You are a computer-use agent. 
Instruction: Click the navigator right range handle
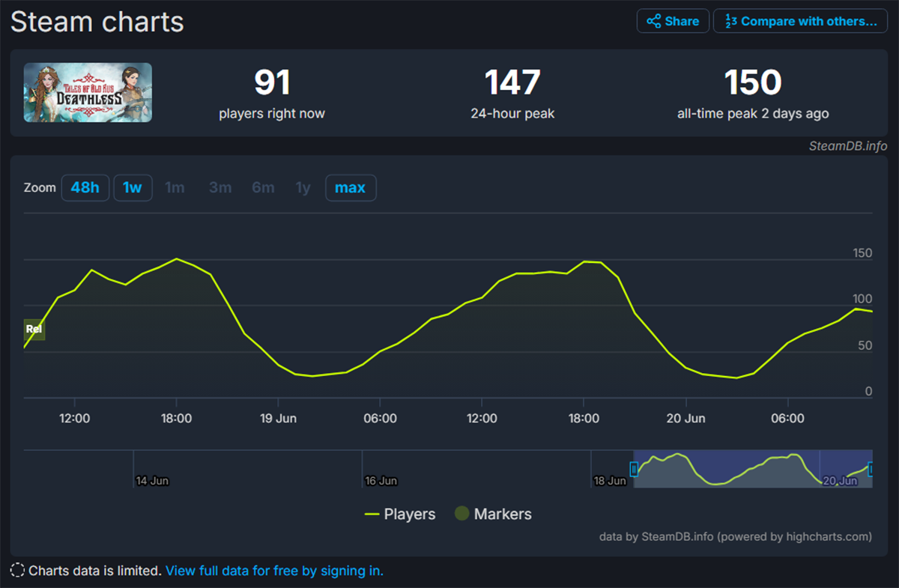(x=871, y=470)
